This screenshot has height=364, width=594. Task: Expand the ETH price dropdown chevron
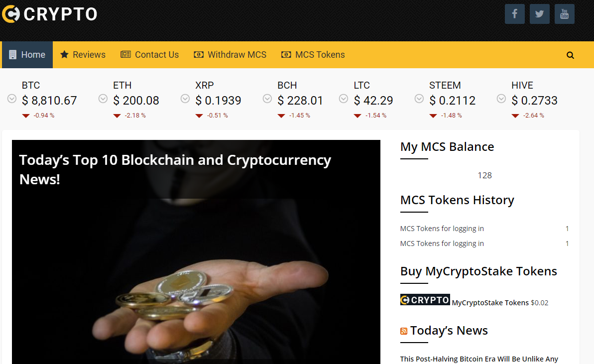[x=103, y=99]
